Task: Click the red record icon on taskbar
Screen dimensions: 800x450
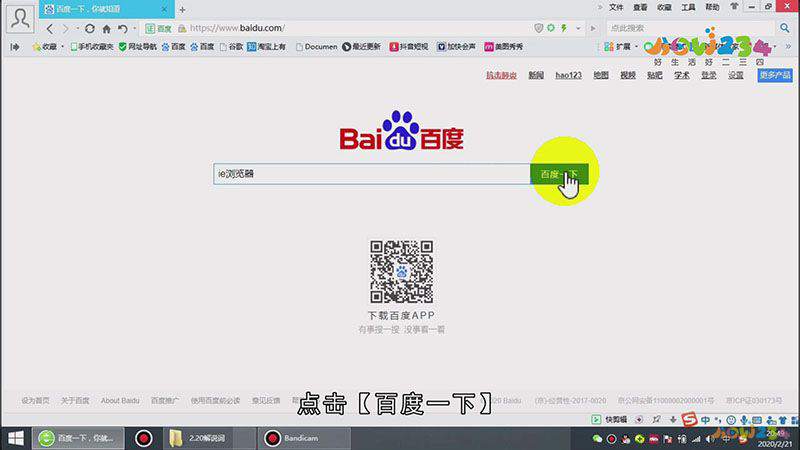Action: [x=143, y=438]
